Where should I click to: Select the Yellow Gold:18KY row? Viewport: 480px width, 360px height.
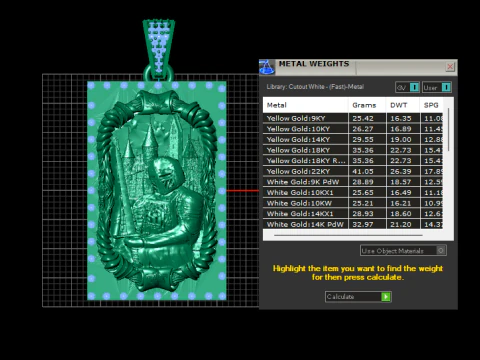pyautogui.click(x=353, y=150)
